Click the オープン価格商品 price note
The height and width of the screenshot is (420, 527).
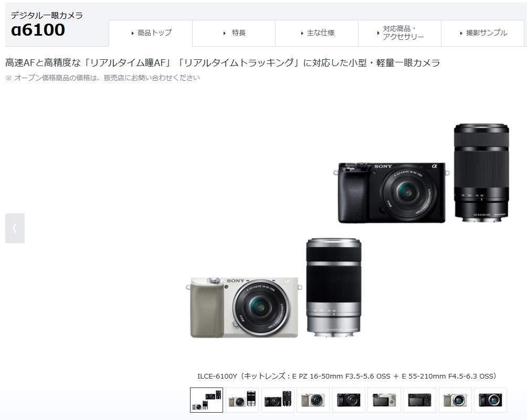102,78
